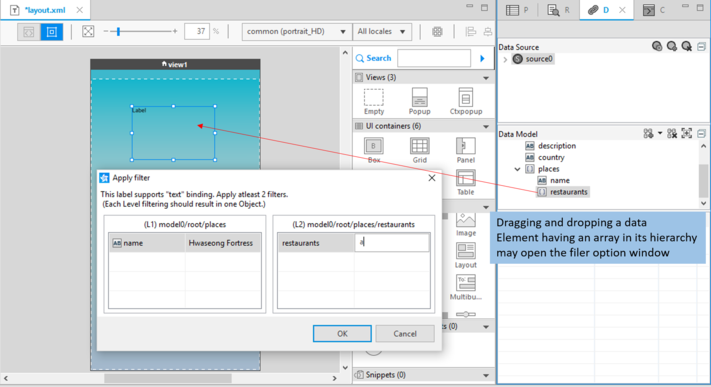
Task: Click the align objects toolbar icon
Action: 471,32
